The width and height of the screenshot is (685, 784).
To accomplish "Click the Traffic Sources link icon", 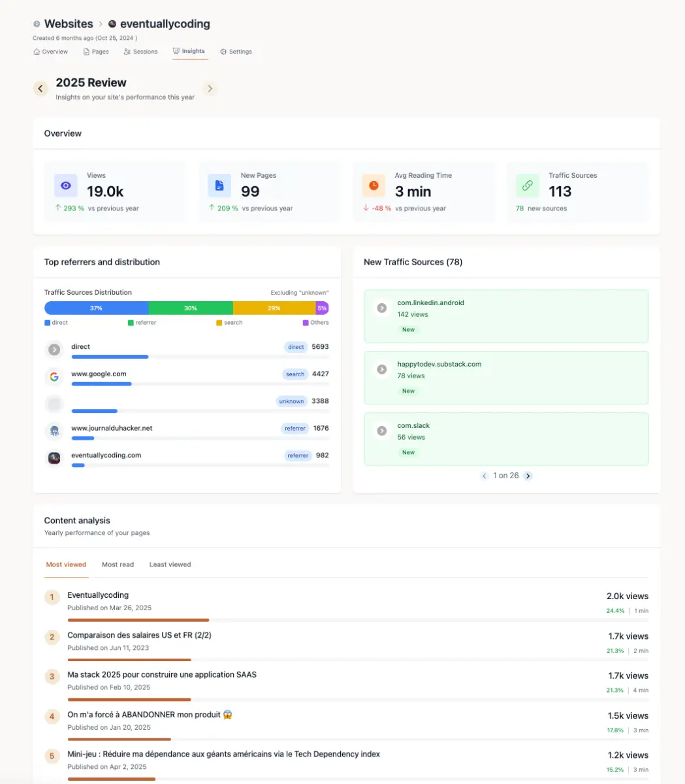I will pyautogui.click(x=527, y=186).
